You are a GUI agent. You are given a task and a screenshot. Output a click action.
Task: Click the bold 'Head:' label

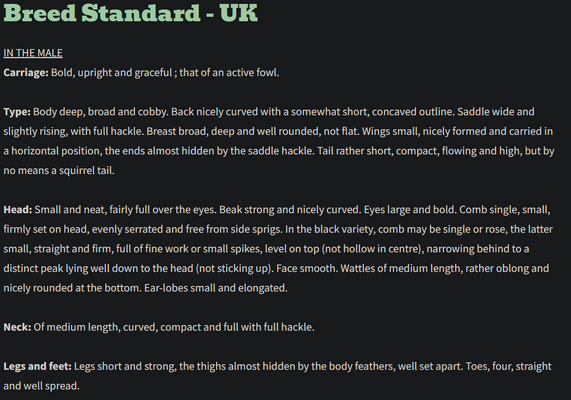tap(18, 210)
